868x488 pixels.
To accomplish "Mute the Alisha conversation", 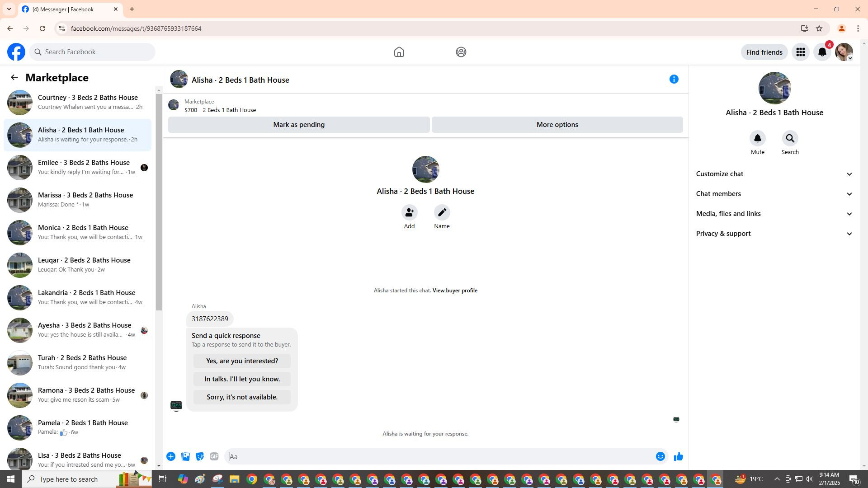I will point(757,139).
